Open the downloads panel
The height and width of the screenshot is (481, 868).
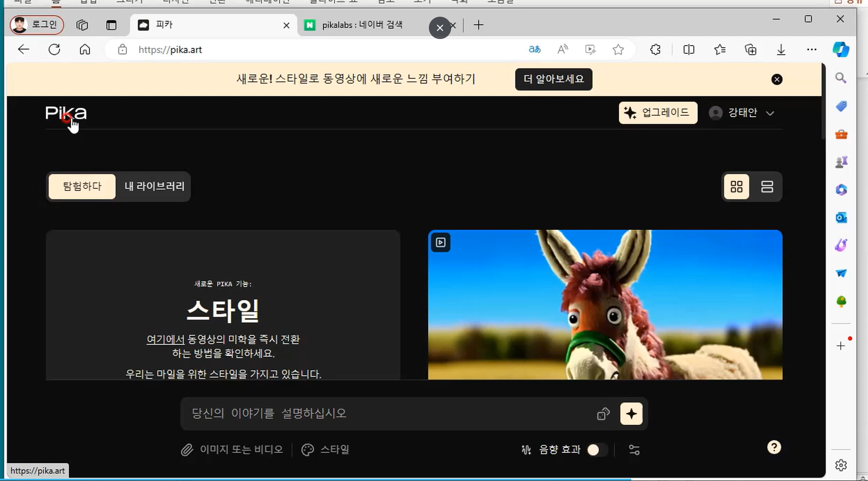click(781, 50)
